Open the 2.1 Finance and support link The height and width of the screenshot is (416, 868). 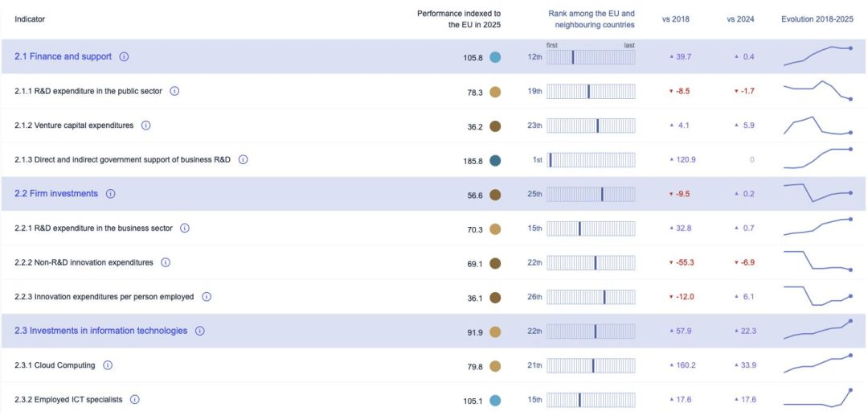(63, 57)
